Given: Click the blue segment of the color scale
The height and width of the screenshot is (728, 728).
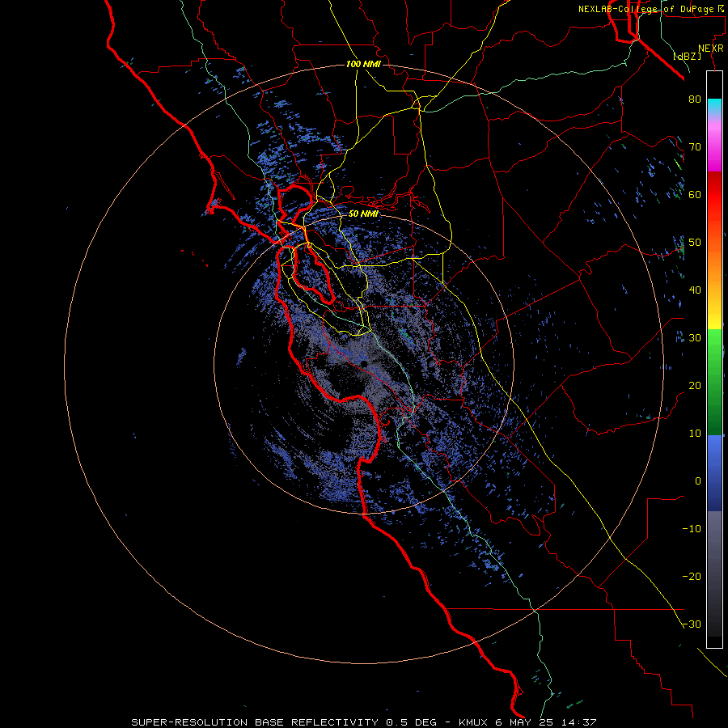Looking at the screenshot, I should coord(714,473).
